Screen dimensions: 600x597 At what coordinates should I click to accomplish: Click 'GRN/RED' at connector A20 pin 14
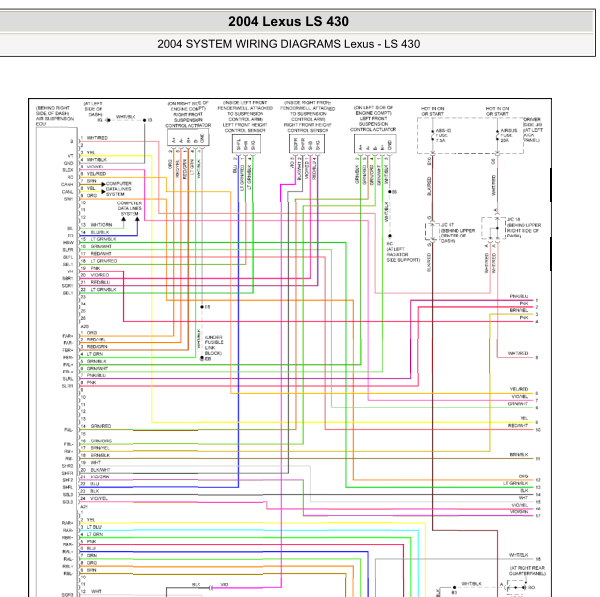tap(101, 426)
